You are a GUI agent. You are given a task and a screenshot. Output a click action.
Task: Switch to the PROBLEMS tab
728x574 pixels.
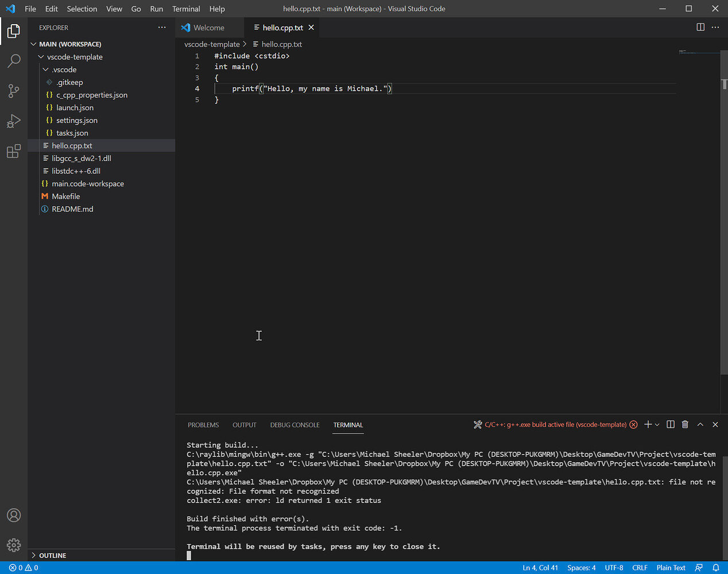click(x=203, y=425)
